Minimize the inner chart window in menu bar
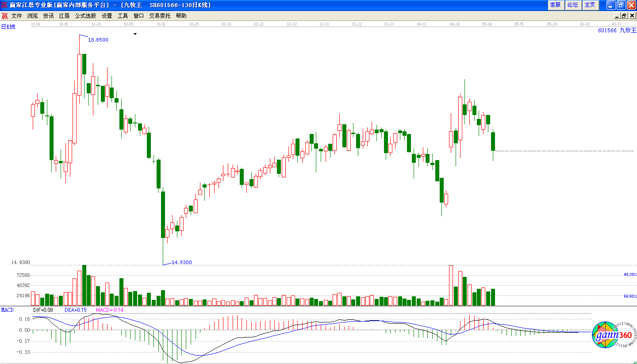 point(616,16)
